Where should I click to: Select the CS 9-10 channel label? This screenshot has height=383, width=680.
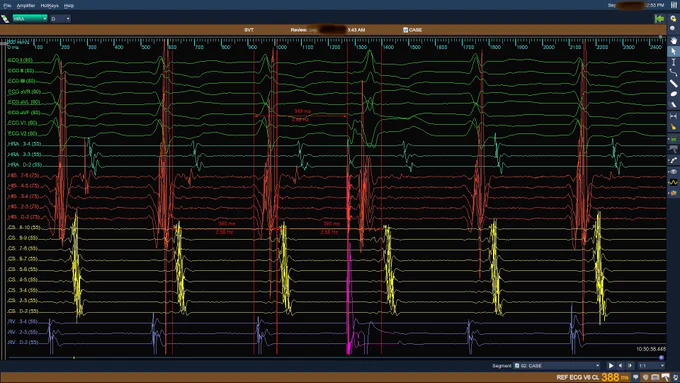pos(24,227)
